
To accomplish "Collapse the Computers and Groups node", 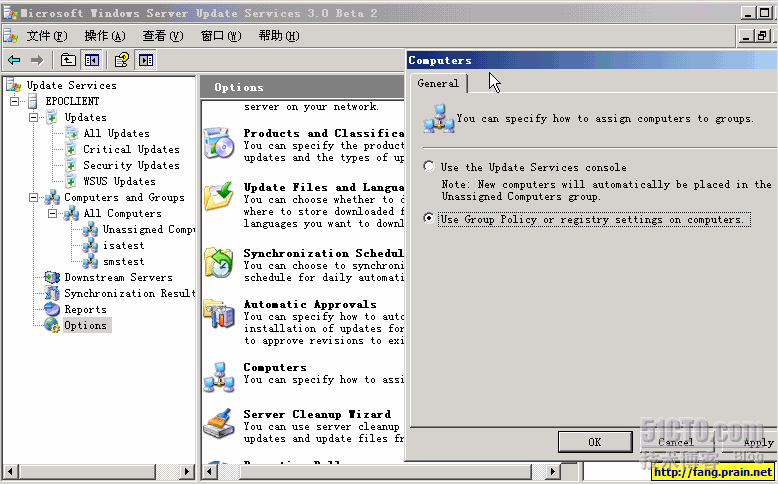I will point(33,198).
